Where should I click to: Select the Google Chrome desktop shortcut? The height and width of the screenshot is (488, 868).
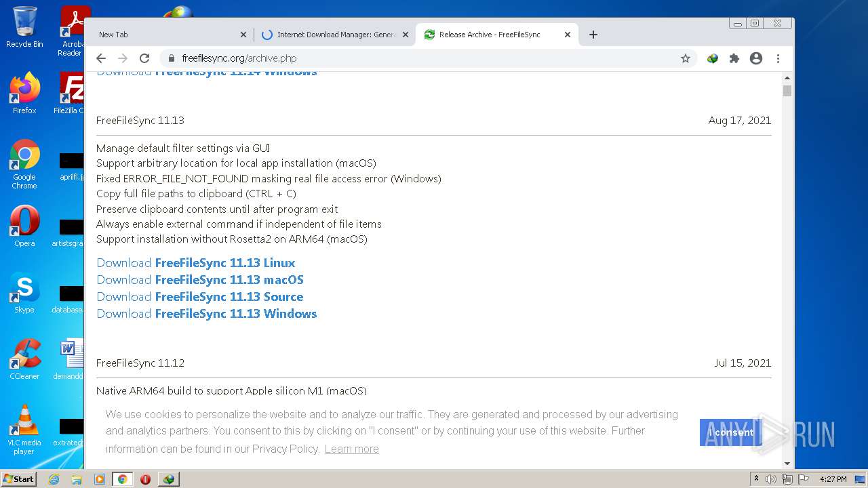click(24, 164)
